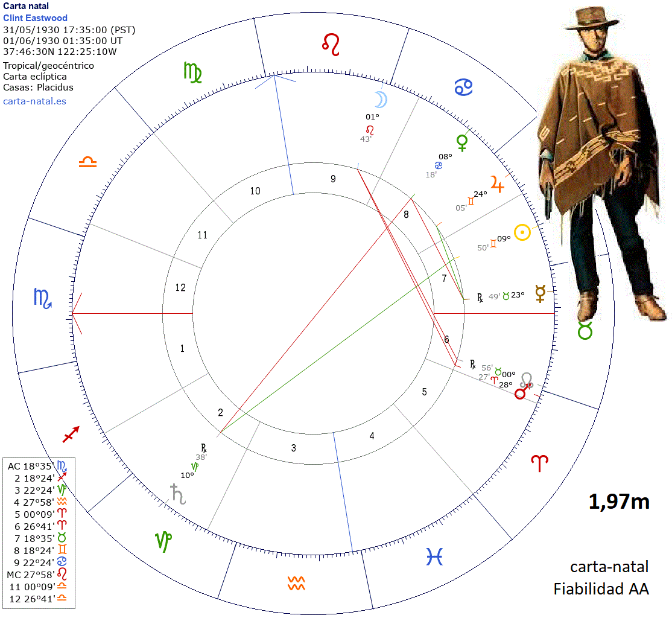Click the Moon planet symbol
Screen dimensions: 672x618
click(x=378, y=99)
